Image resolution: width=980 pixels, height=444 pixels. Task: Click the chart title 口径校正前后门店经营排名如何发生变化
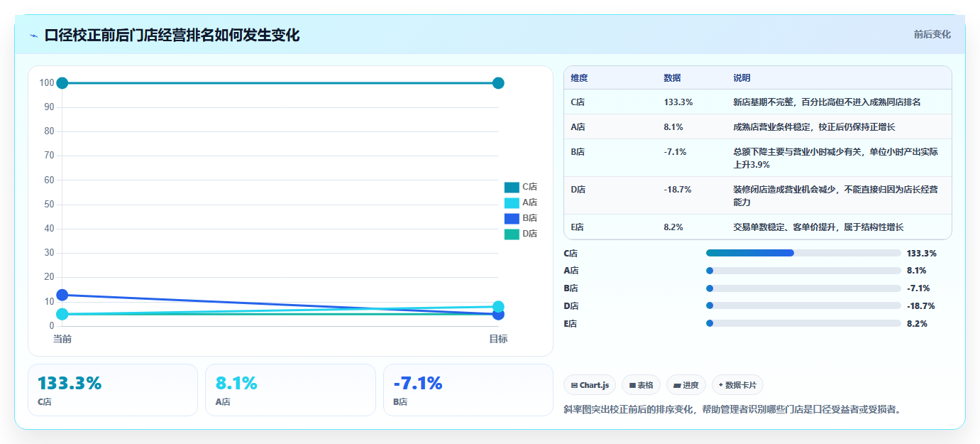pos(172,35)
